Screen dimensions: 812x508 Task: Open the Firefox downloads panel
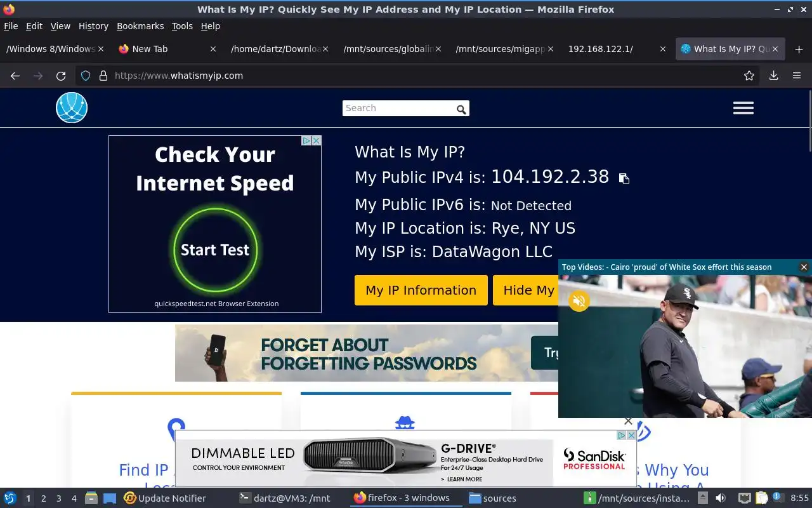(x=773, y=76)
